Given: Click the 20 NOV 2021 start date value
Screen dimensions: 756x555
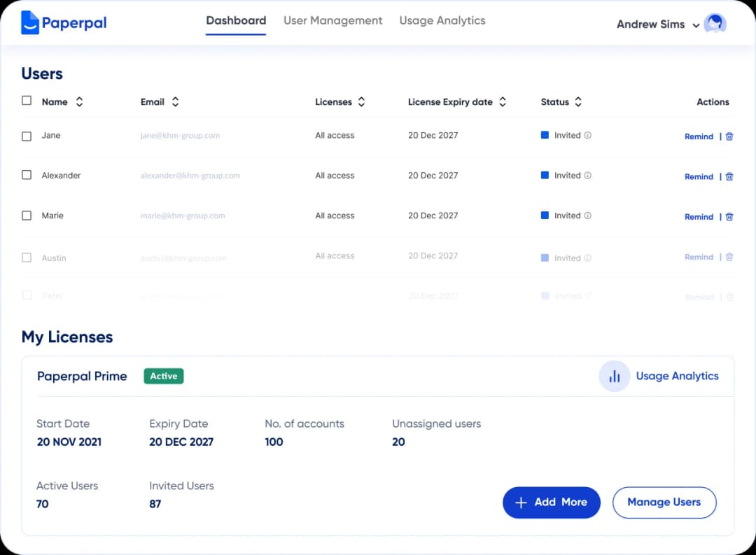Looking at the screenshot, I should 69,442.
